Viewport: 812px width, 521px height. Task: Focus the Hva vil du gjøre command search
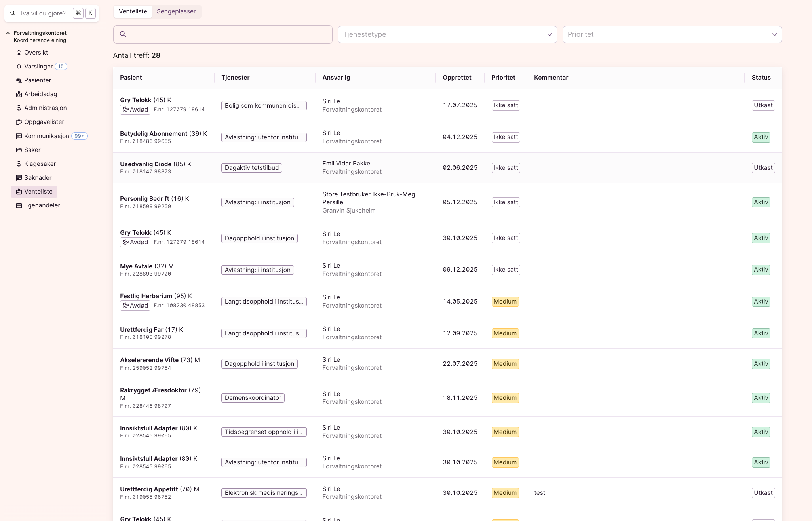pyautogui.click(x=42, y=13)
